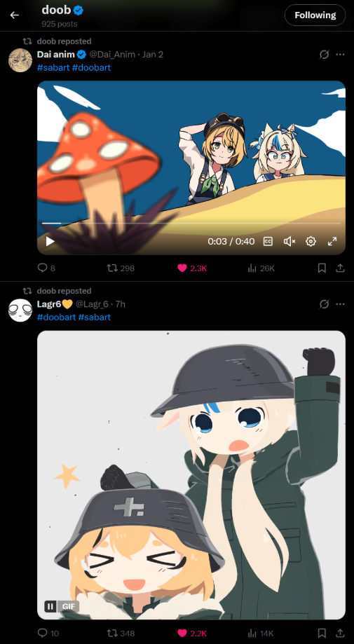The height and width of the screenshot is (644, 354).
Task: Open video settings gear
Action: [311, 242]
